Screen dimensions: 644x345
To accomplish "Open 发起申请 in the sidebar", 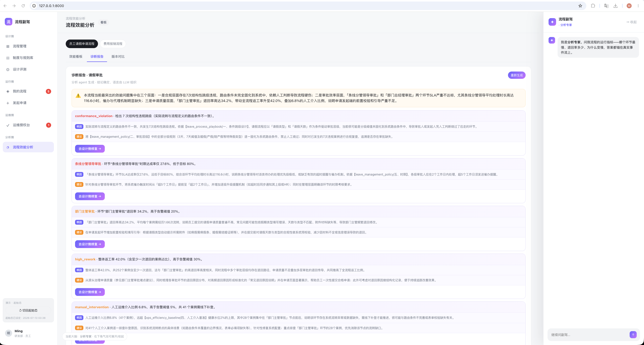I will click(x=28, y=103).
